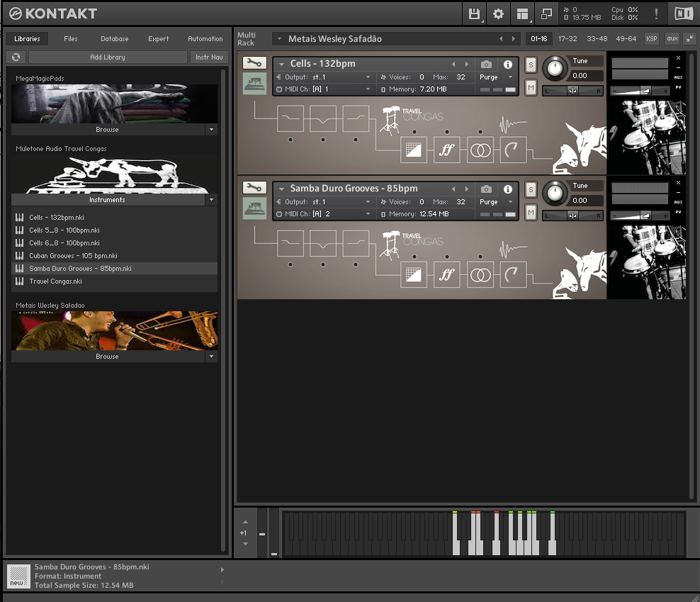700x602 pixels.
Task: Open the workspace layout panel icon
Action: coord(522,14)
